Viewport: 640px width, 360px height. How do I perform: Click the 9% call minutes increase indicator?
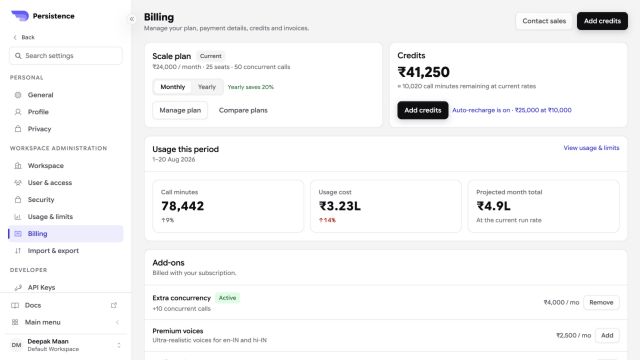click(167, 220)
